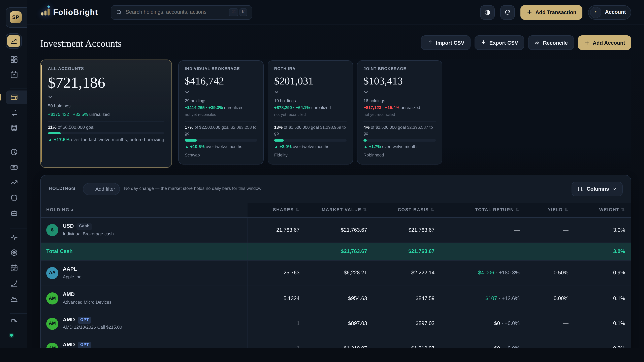
Task: Open the SP workspace avatar
Action: pos(15,17)
